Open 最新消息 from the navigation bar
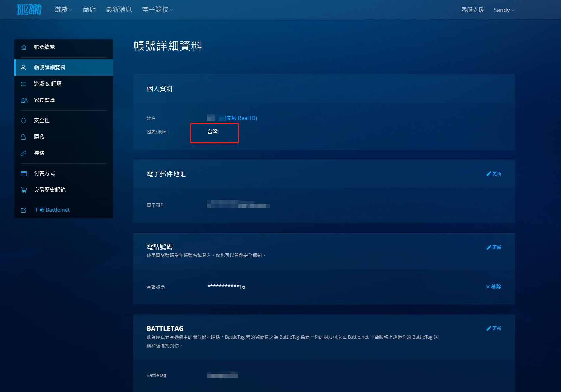 point(119,10)
